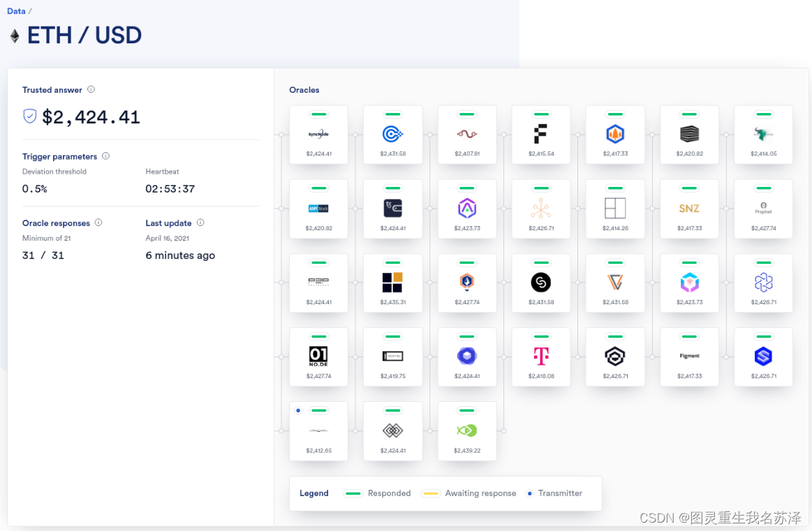
Task: Click the green fish logo priced $2,439.22
Action: click(x=466, y=430)
